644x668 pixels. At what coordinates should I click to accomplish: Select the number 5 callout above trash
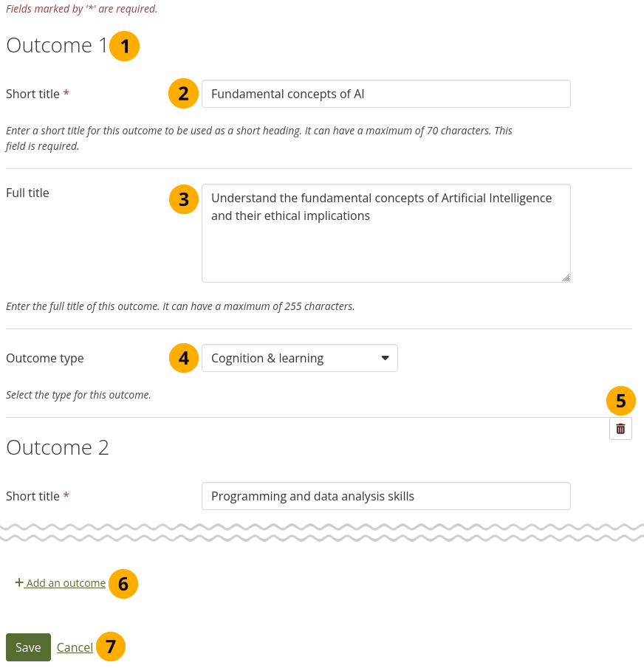[x=621, y=401]
